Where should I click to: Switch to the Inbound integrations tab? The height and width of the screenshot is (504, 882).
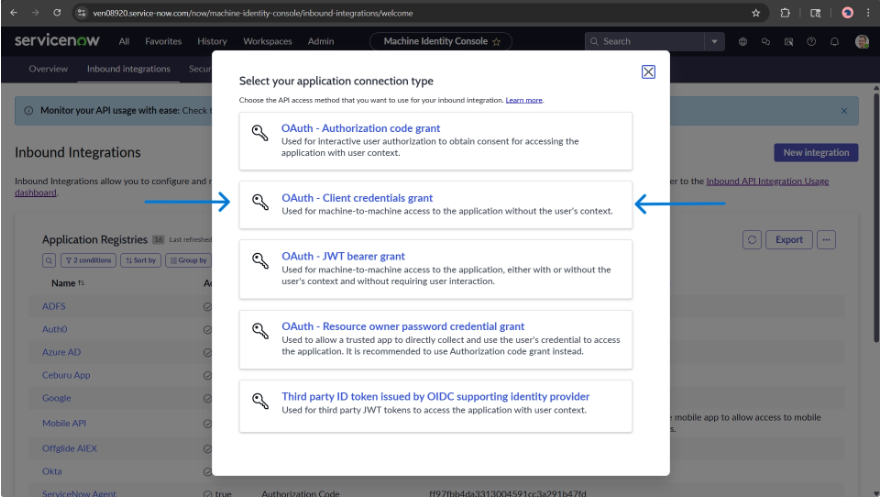pos(128,69)
